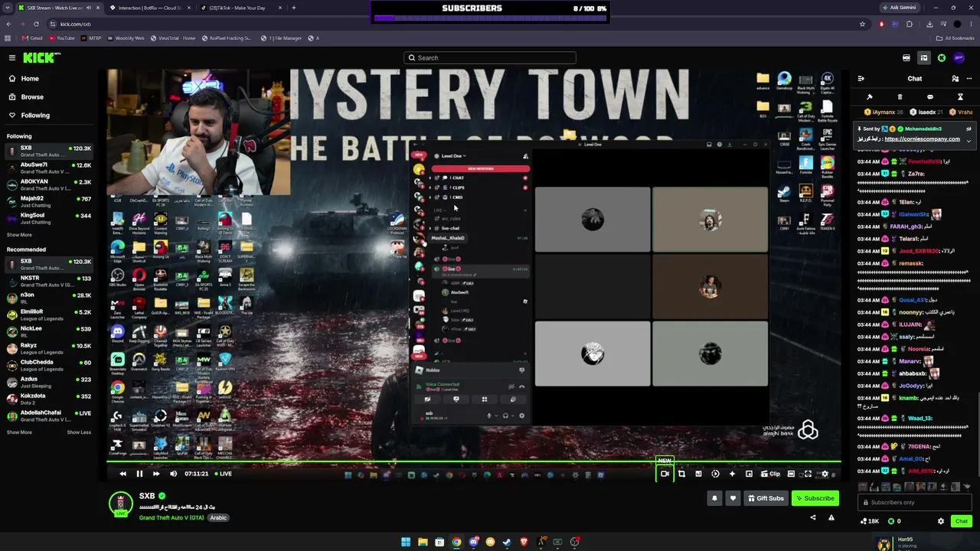
Task: Open the green K coin icon in header
Action: point(942,57)
